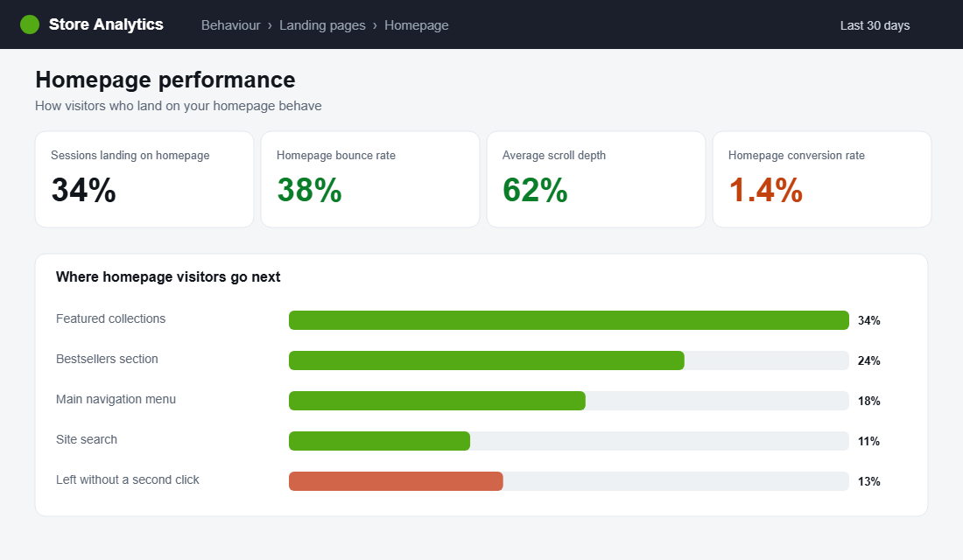
Task: Click the 34% value beside Featured collections
Action: point(869,320)
